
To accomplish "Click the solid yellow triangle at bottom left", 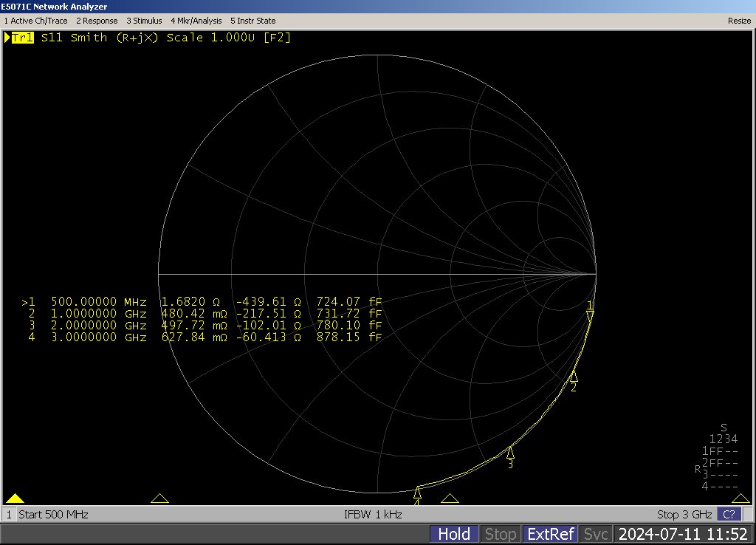I will coord(15,498).
